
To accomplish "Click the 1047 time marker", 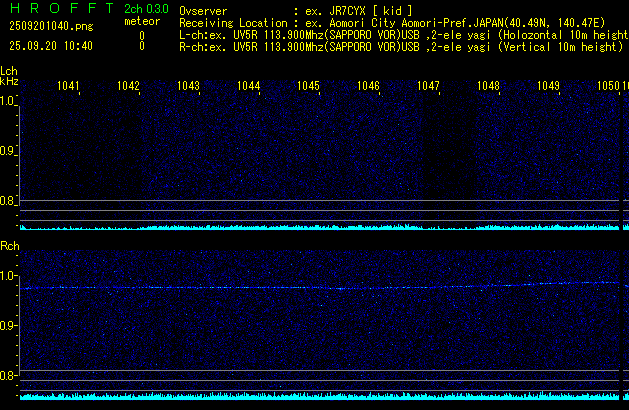I will coord(428,87).
